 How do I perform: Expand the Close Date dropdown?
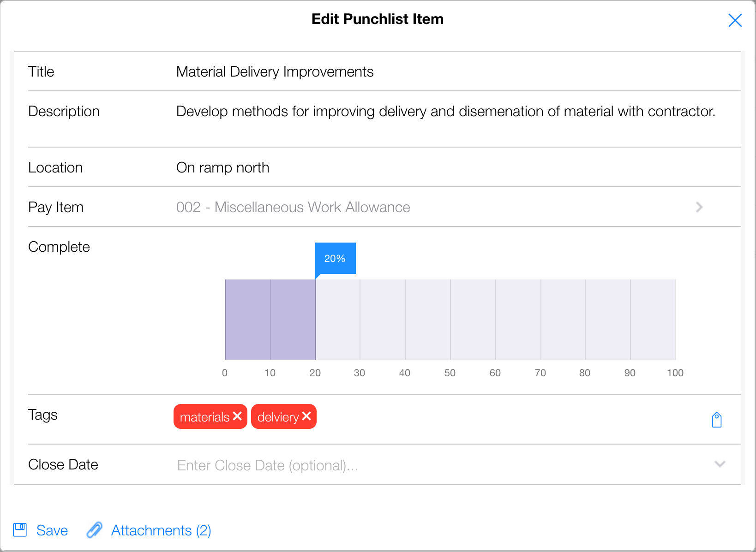tap(720, 464)
